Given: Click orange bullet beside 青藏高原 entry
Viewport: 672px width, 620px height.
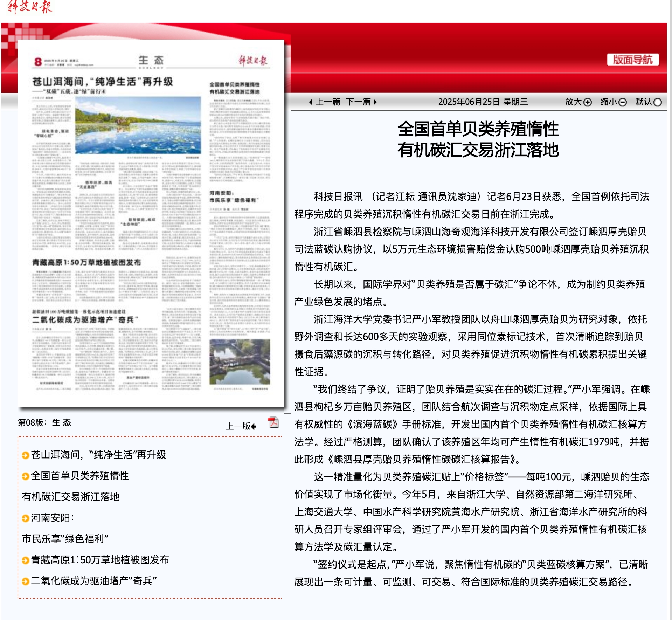Looking at the screenshot, I should pos(25,560).
